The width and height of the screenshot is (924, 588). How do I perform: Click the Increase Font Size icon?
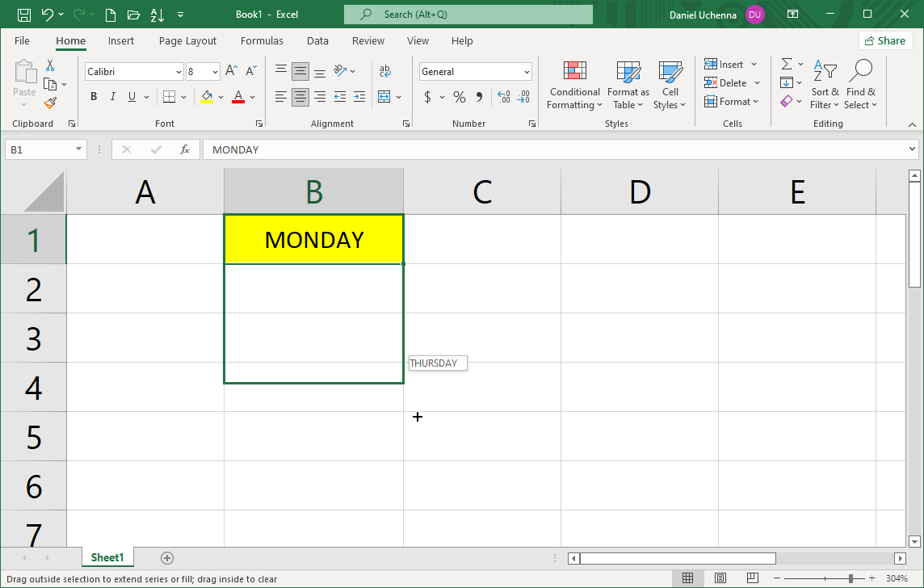[231, 71]
